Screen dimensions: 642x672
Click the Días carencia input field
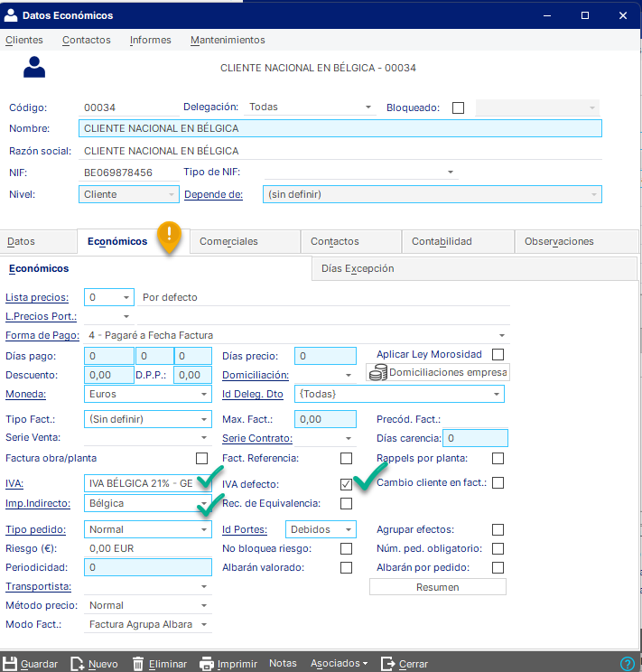(475, 438)
